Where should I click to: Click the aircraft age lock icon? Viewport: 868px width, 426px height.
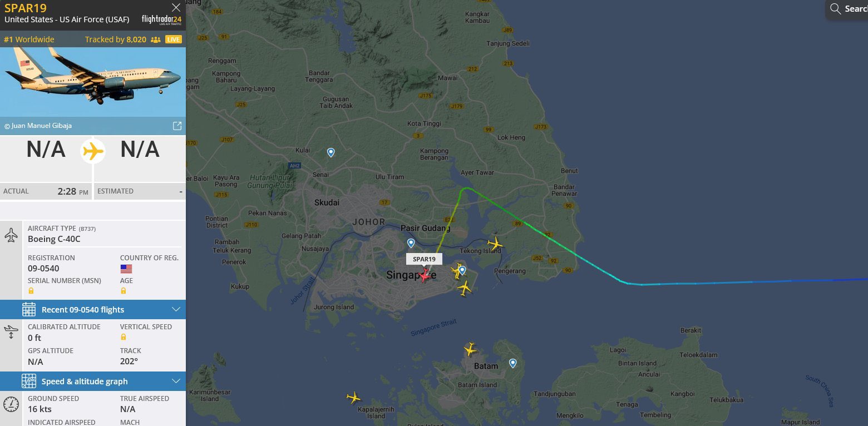pyautogui.click(x=124, y=291)
